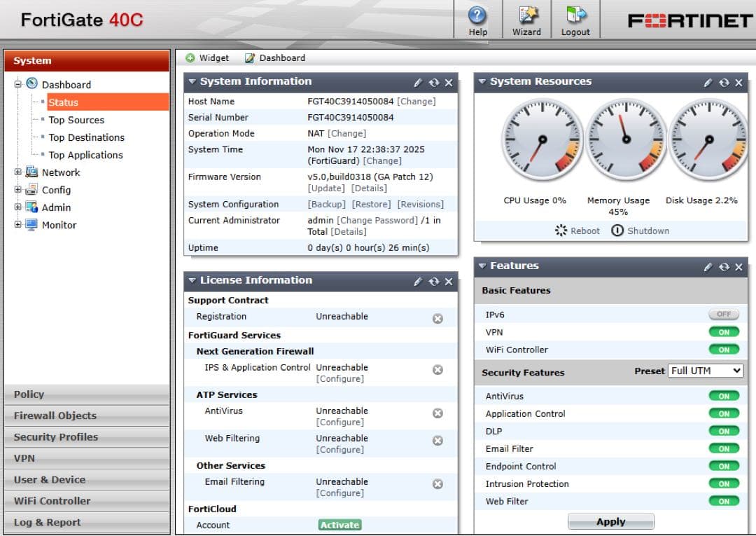Image resolution: width=756 pixels, height=536 pixels.
Task: Click the Reboot icon
Action: tap(561, 231)
